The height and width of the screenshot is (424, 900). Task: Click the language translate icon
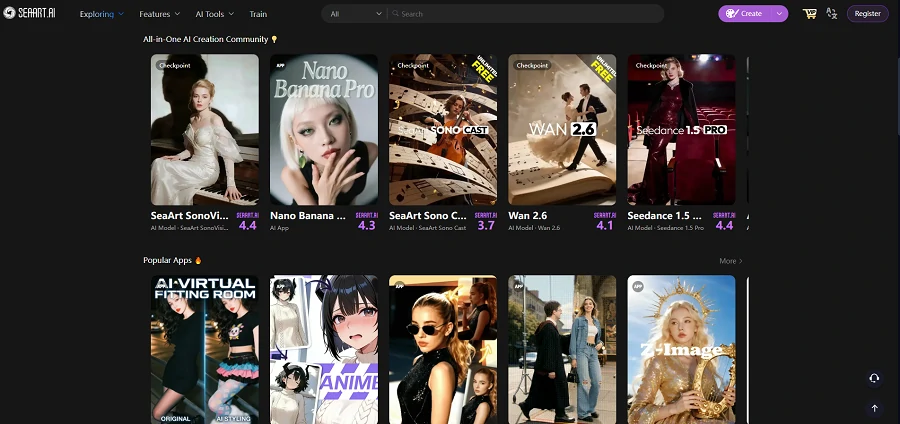832,14
